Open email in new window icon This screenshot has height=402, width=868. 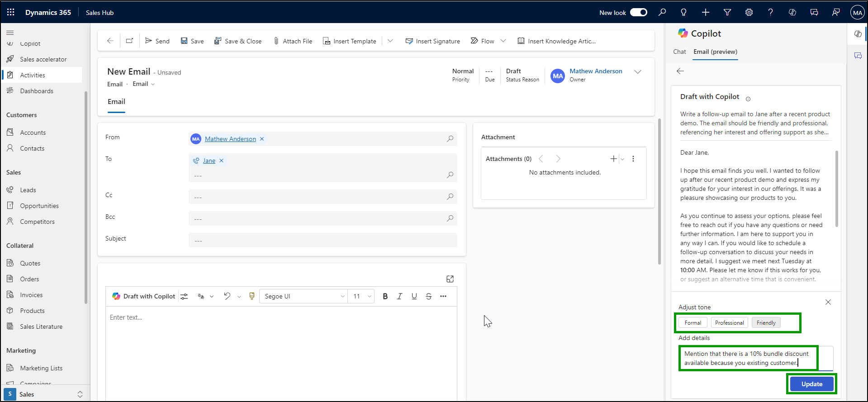click(x=129, y=41)
